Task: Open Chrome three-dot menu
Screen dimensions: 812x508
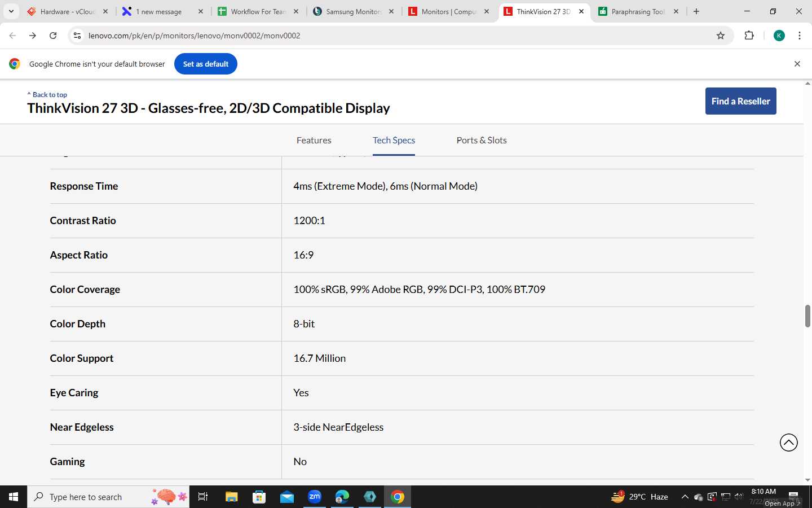Action: pyautogui.click(x=800, y=36)
